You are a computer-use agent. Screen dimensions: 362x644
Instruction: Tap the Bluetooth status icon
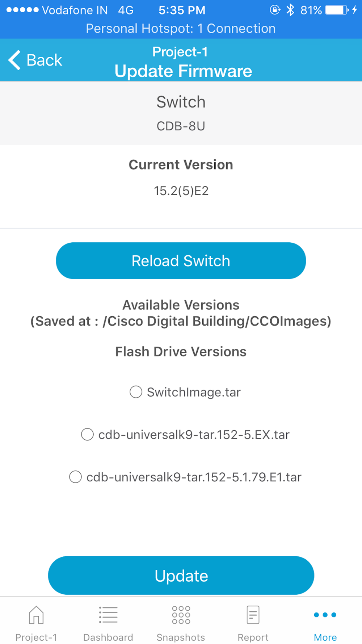click(x=290, y=10)
